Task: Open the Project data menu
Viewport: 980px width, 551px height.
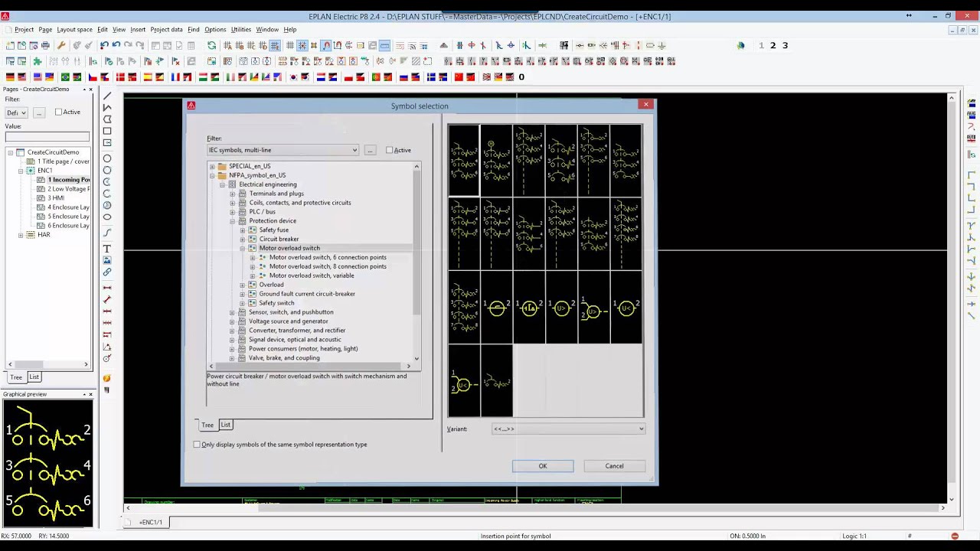Action: [x=166, y=30]
